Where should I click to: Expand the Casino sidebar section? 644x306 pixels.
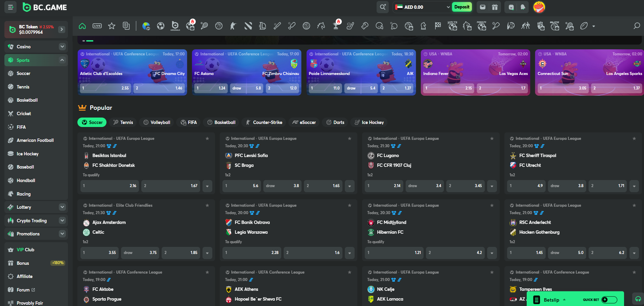(62, 47)
